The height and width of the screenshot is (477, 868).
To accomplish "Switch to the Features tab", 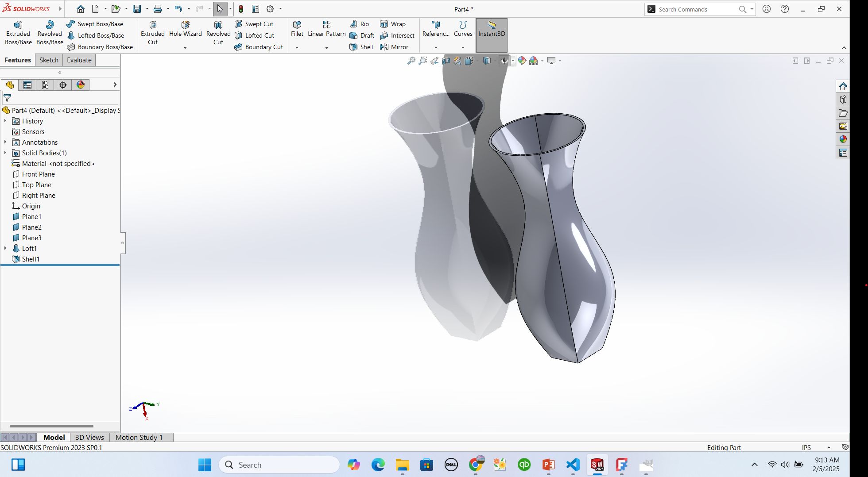I will [18, 60].
